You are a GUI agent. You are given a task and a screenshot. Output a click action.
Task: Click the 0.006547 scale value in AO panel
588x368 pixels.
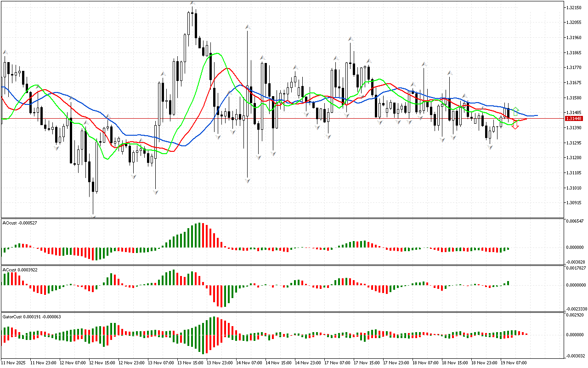tap(575, 221)
